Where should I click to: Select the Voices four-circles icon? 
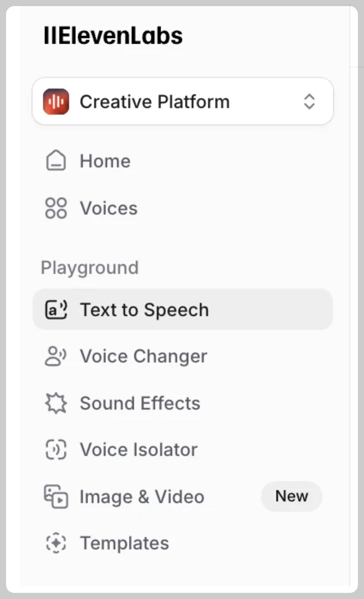tap(56, 208)
